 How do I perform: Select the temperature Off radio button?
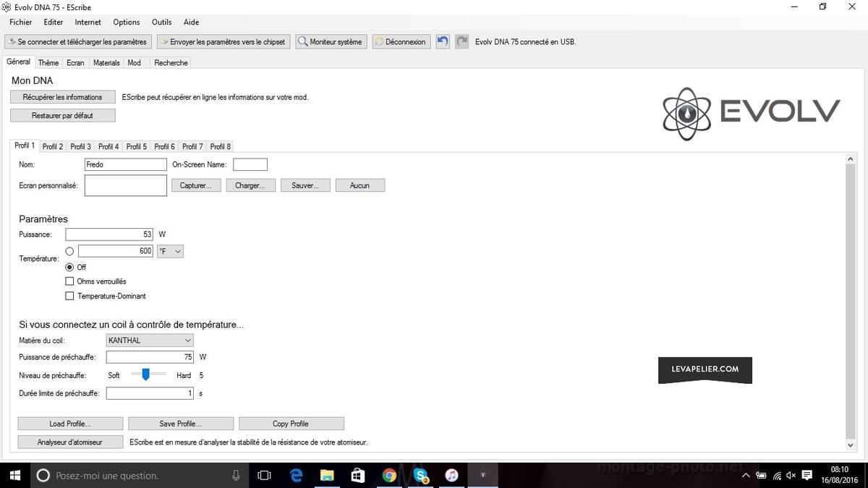[69, 267]
